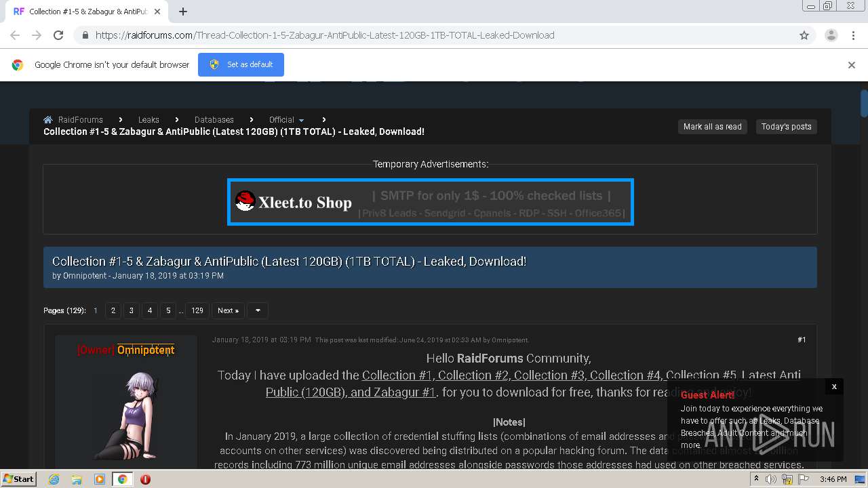
Task: View site security info via padlock icon
Action: pos(85,35)
